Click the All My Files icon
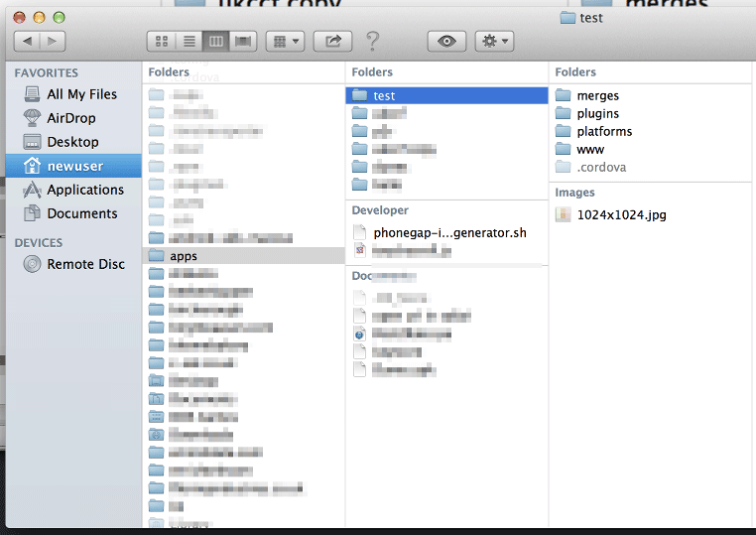 pyautogui.click(x=33, y=94)
